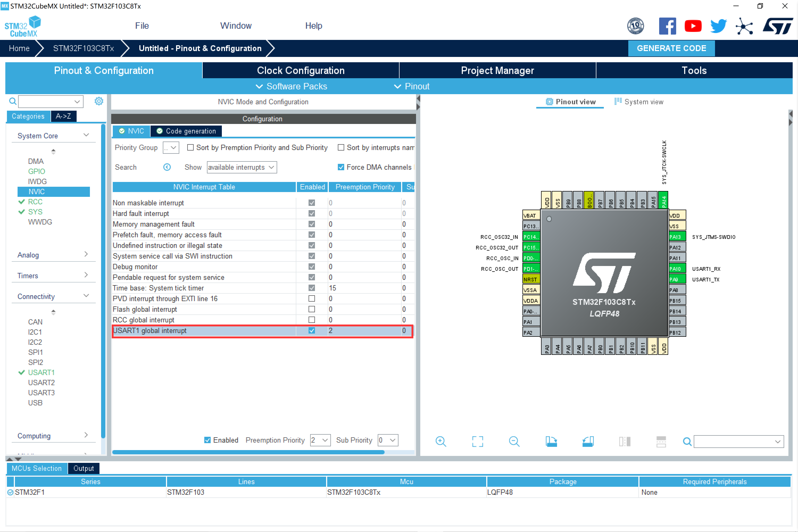
Task: Open the Preemption Priority value selector at the bottom
Action: point(319,440)
